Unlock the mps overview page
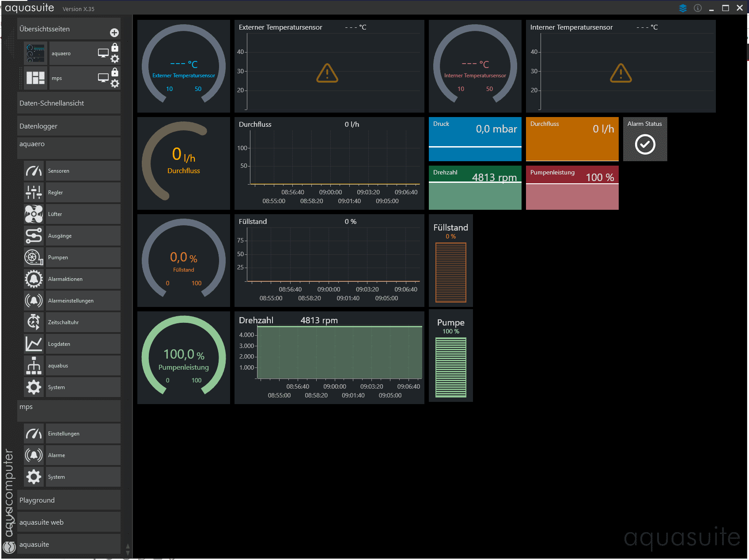 (115, 72)
